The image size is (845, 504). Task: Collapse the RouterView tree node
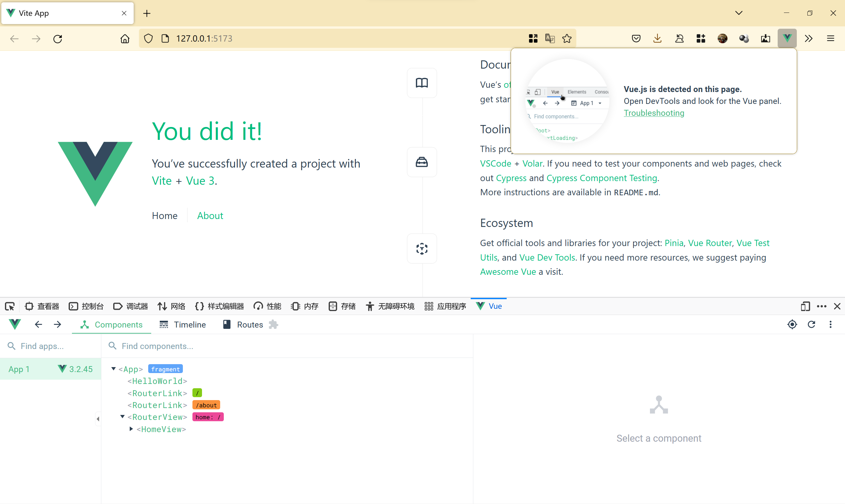pos(122,417)
